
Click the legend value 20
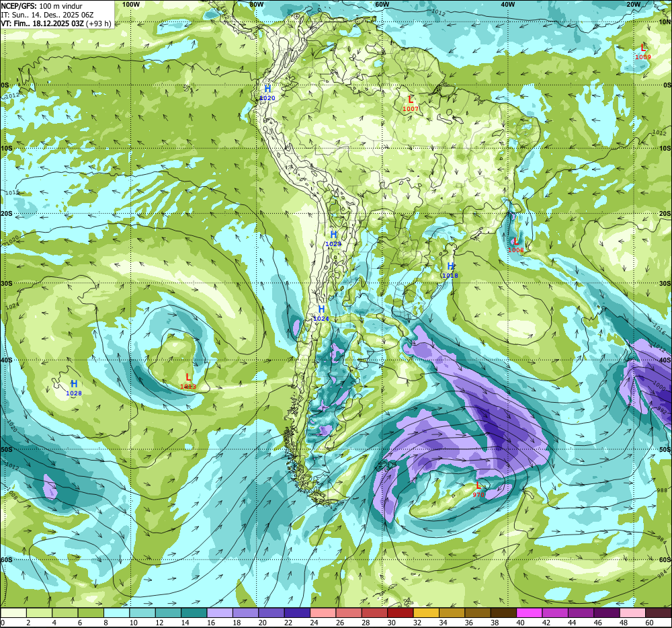(263, 623)
